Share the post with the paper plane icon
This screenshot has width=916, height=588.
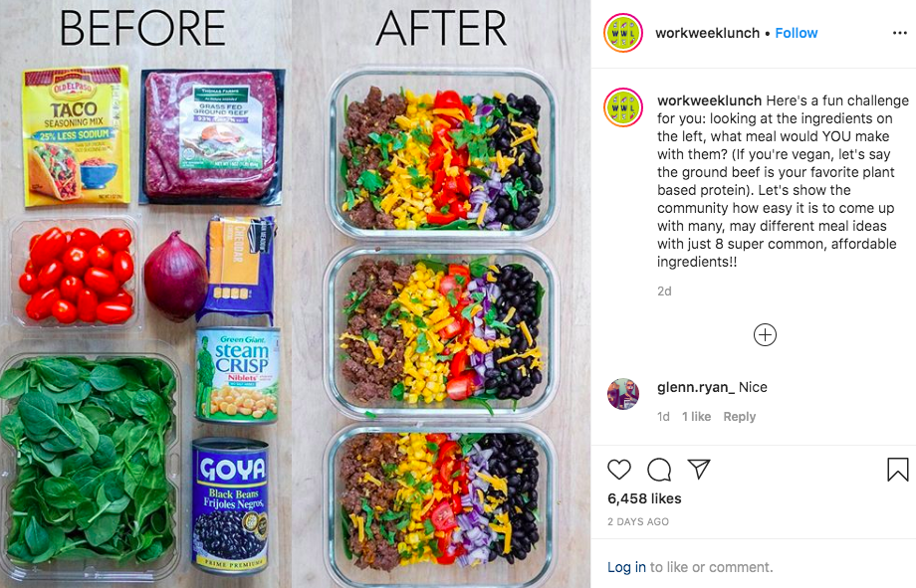click(699, 469)
